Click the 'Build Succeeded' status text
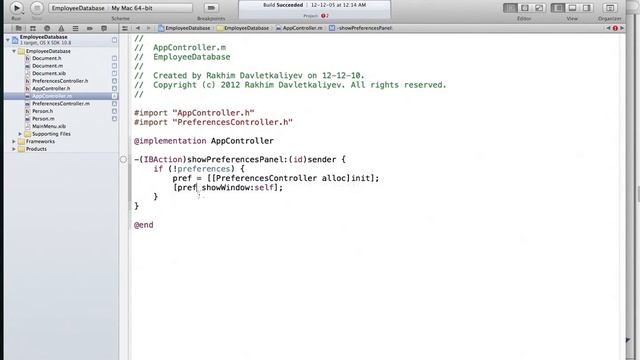The height and width of the screenshot is (360, 640). point(283,5)
